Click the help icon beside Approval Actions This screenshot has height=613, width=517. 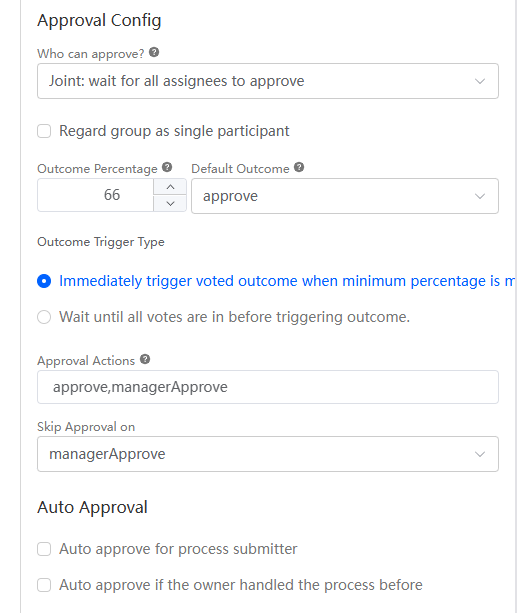pyautogui.click(x=145, y=359)
